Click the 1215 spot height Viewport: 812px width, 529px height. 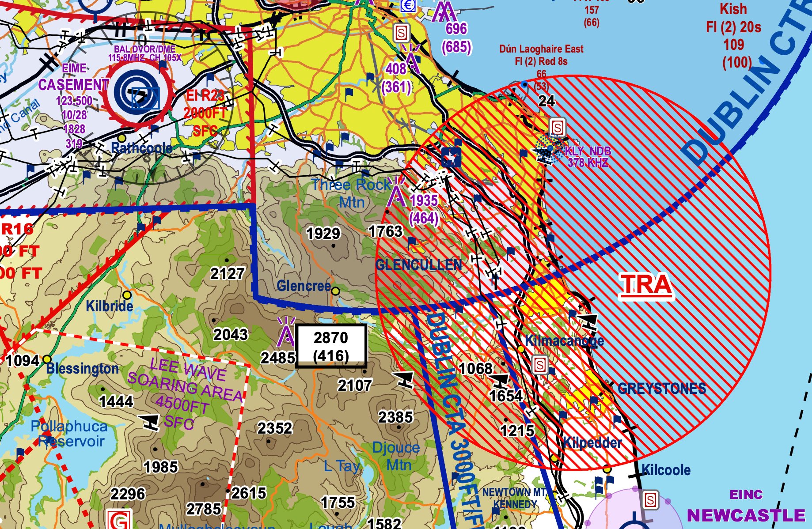pos(517,431)
